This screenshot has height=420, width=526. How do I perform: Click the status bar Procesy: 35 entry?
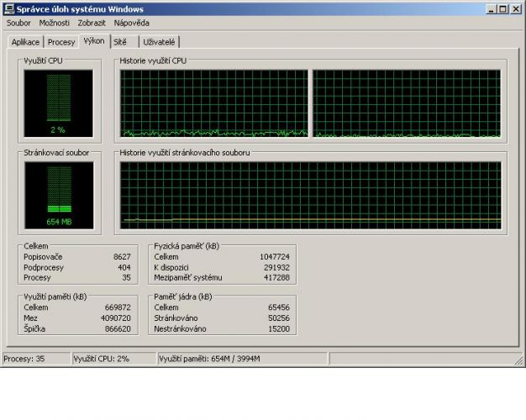click(x=37, y=359)
